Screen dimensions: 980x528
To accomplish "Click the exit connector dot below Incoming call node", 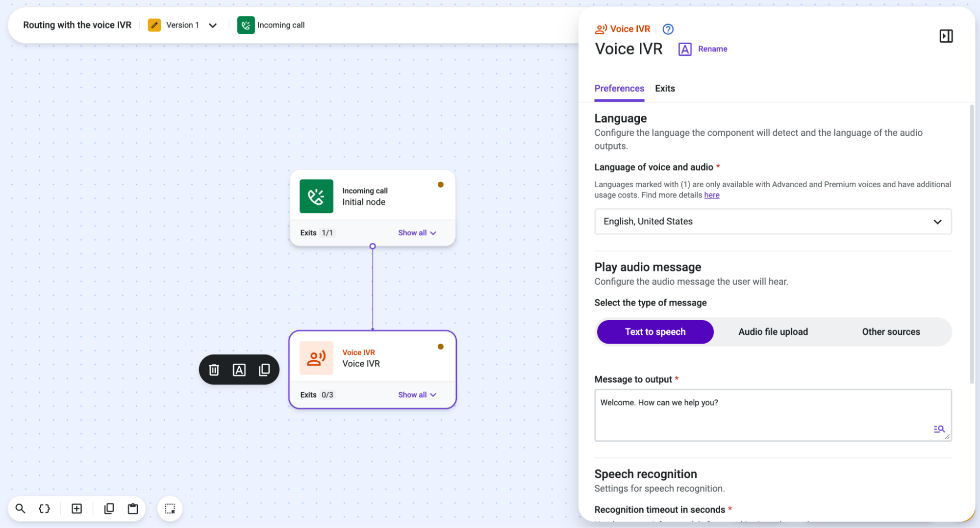I will click(x=373, y=246).
